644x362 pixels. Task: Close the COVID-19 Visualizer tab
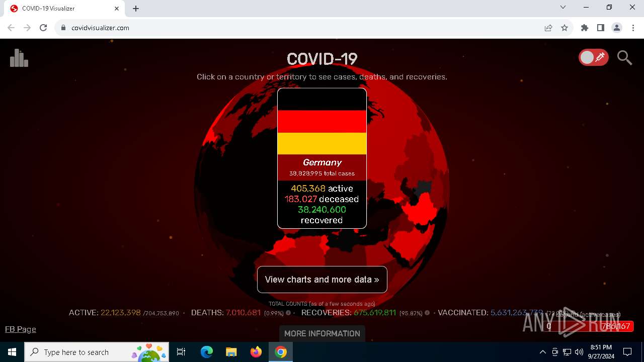tap(117, 9)
